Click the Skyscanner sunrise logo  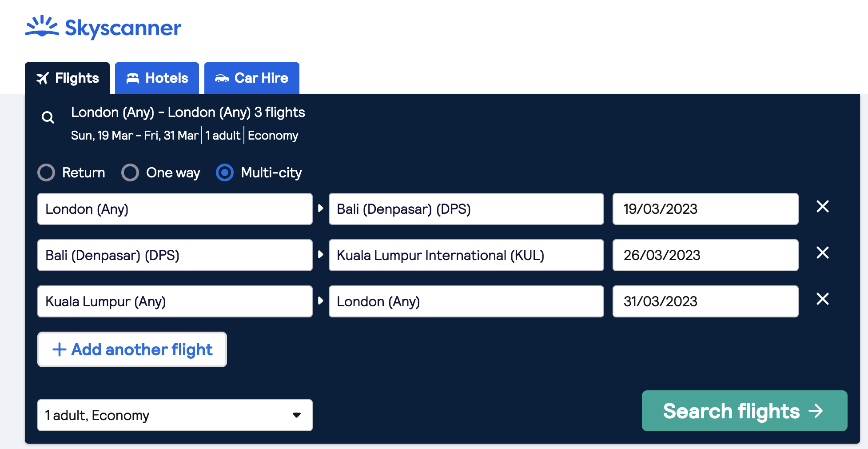(42, 26)
